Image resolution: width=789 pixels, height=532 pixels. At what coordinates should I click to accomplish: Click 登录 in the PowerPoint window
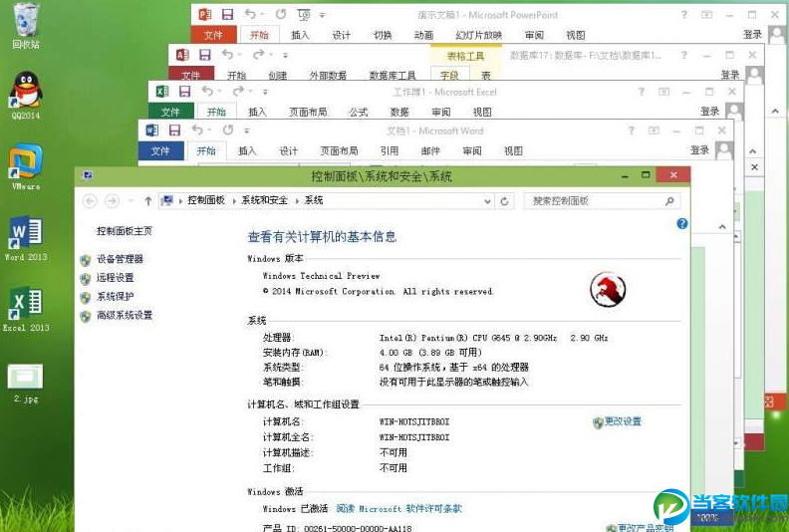752,34
